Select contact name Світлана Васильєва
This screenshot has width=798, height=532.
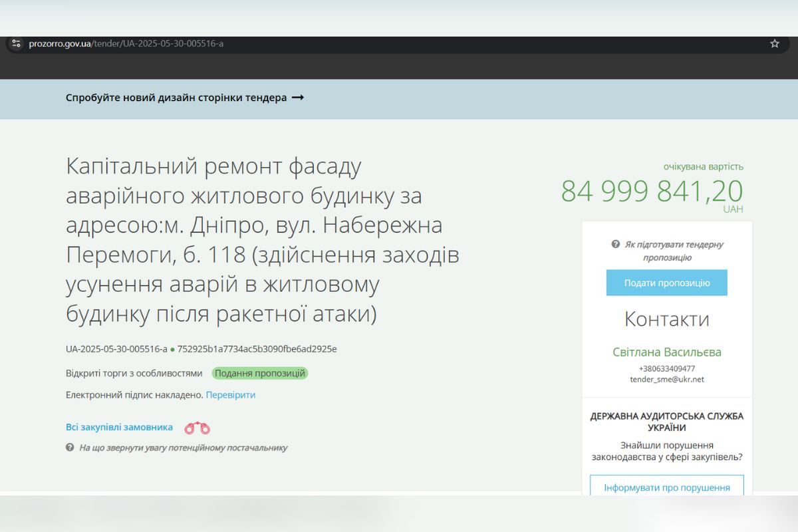[666, 352]
